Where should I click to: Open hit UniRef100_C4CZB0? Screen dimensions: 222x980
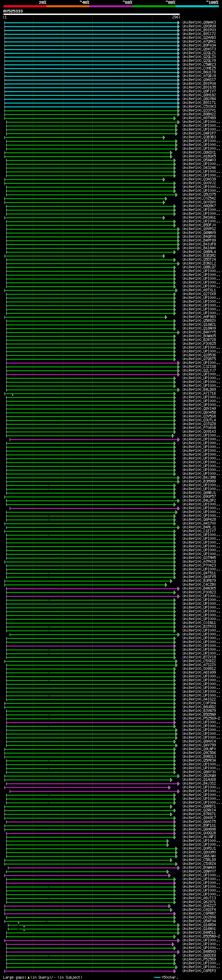(199, 584)
